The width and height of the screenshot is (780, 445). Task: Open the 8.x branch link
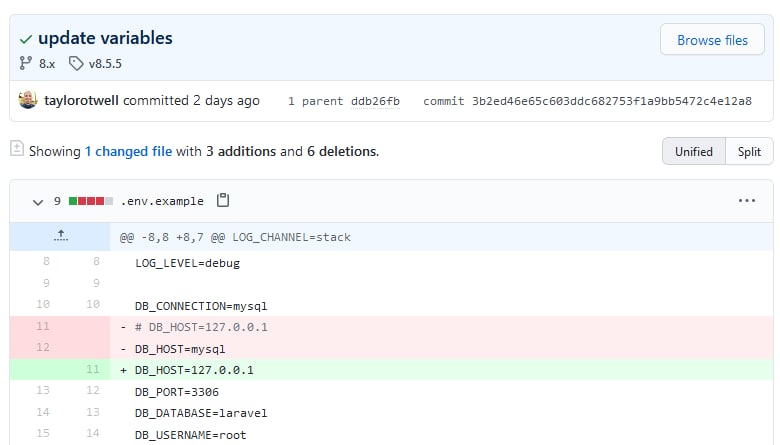coord(47,64)
